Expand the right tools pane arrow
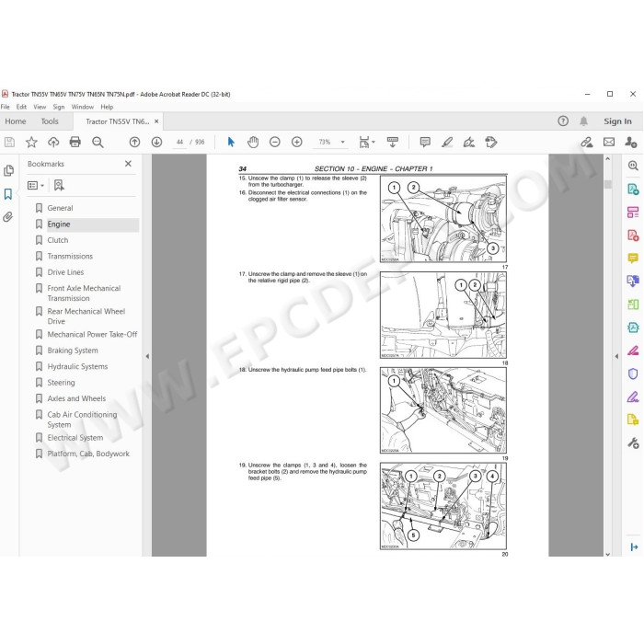 pos(616,356)
